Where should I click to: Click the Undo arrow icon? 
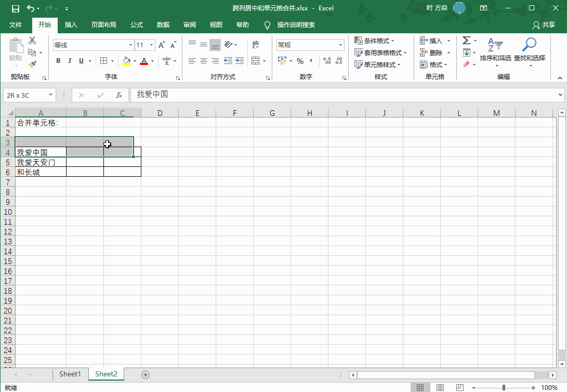click(31, 8)
